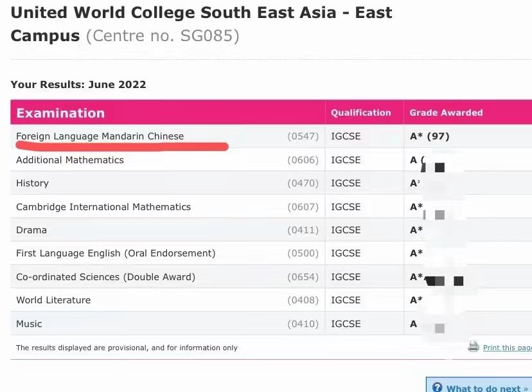Click syllabus code (0547)
This screenshot has height=392, width=532.
point(303,136)
